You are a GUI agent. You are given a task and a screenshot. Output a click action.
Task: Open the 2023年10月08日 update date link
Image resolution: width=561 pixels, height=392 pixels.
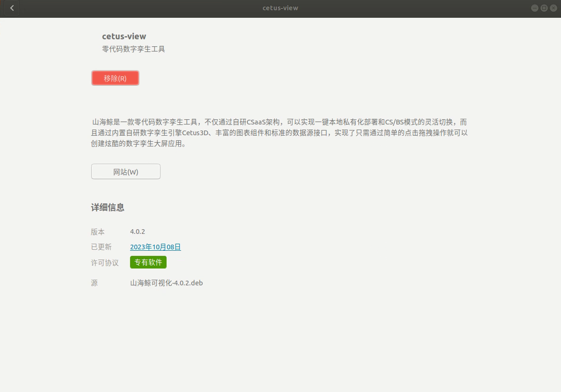(155, 247)
